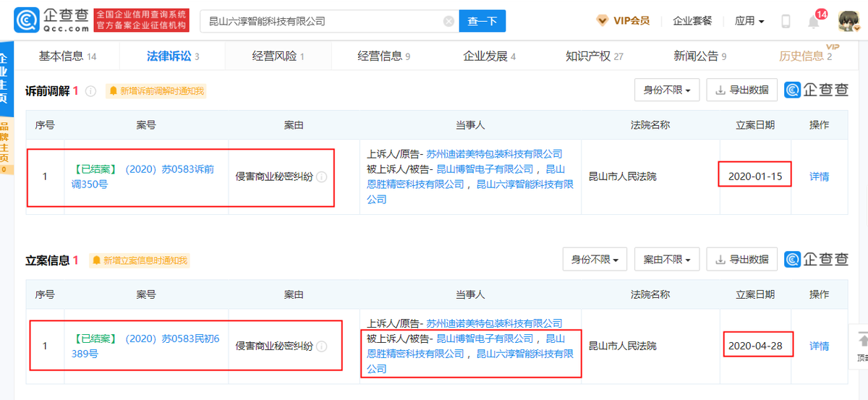Open 详情 for the 2020-04-28 case
The height and width of the screenshot is (400, 868).
(x=819, y=346)
